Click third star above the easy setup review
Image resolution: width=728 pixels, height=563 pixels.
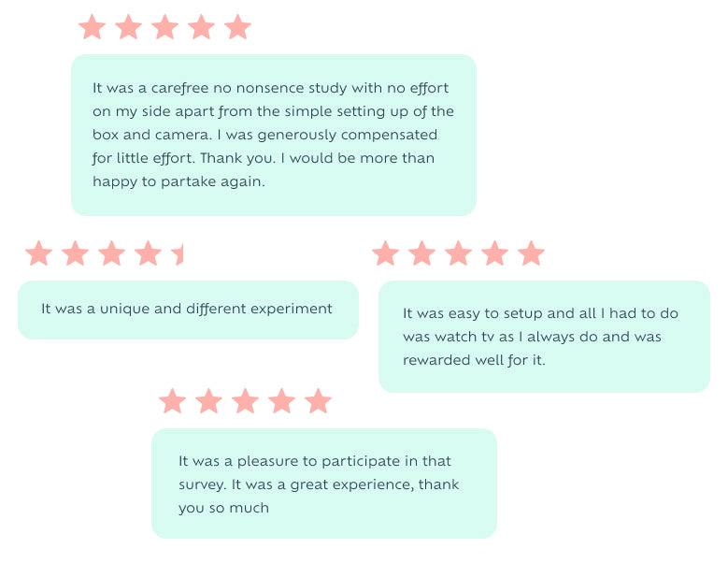pyautogui.click(x=458, y=253)
